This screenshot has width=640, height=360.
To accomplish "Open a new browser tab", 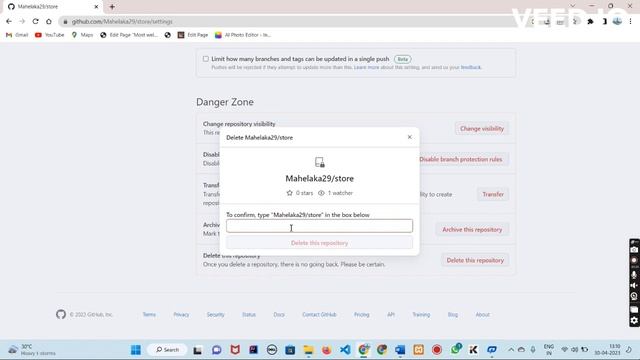I will (x=112, y=7).
